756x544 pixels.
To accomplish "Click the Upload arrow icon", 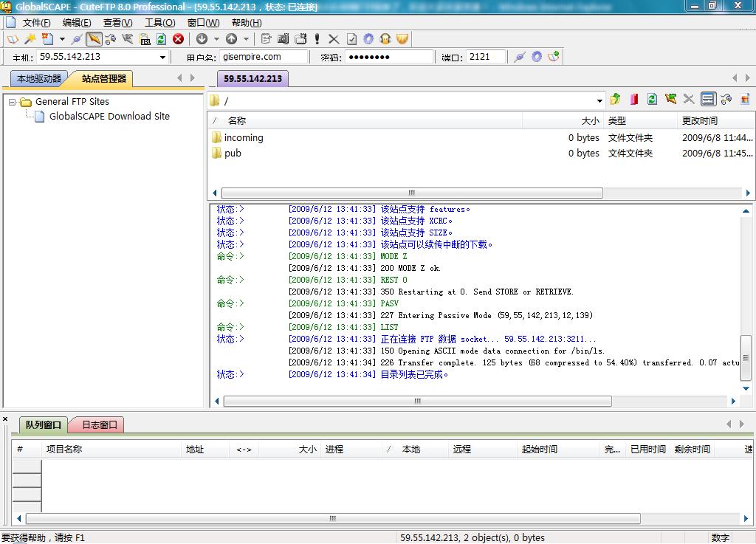I will [231, 39].
